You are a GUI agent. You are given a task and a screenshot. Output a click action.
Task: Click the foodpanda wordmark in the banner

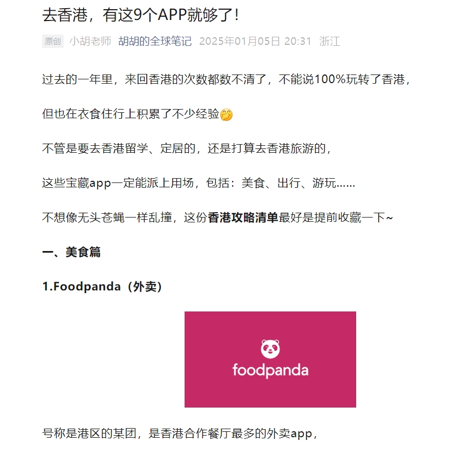point(270,370)
